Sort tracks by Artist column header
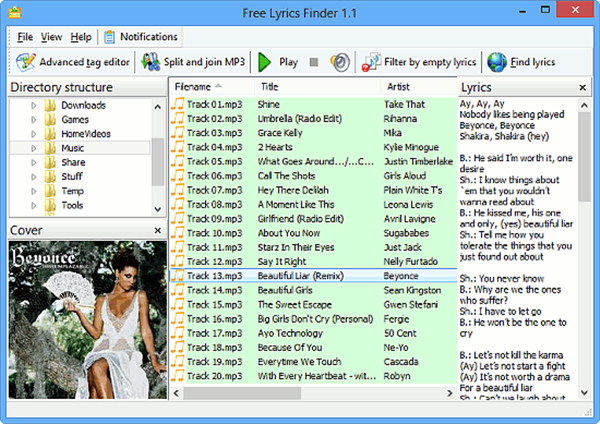Viewport: 600px width, 424px height. 398,87
